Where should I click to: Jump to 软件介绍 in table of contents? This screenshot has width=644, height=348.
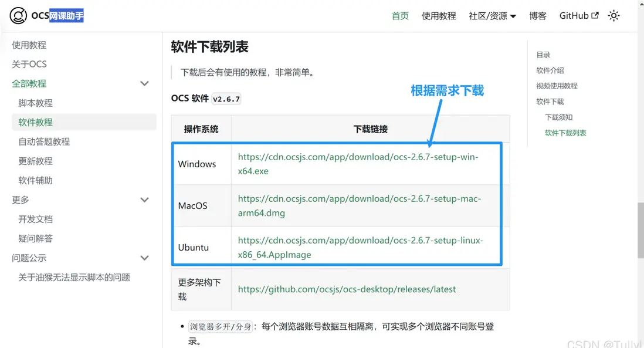click(x=550, y=70)
